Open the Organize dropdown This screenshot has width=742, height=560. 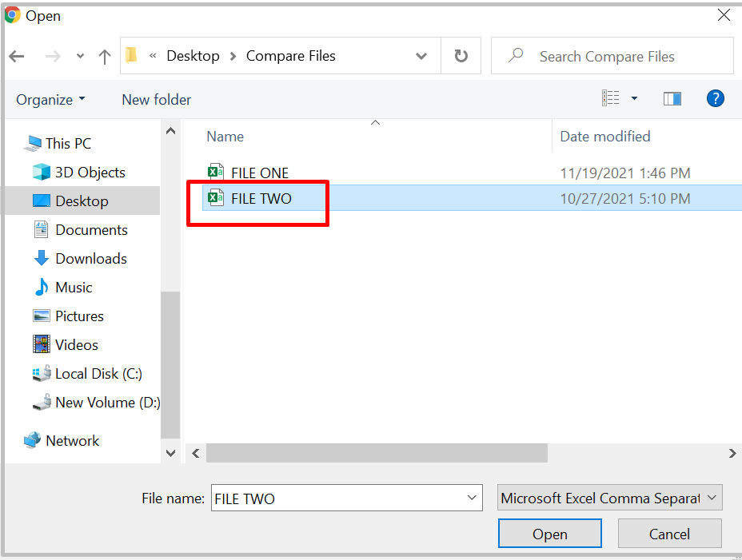tap(50, 99)
